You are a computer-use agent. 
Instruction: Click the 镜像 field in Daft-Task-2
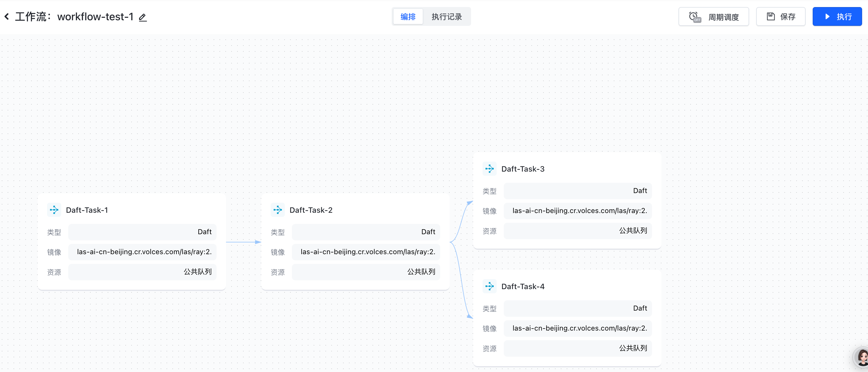pos(366,252)
